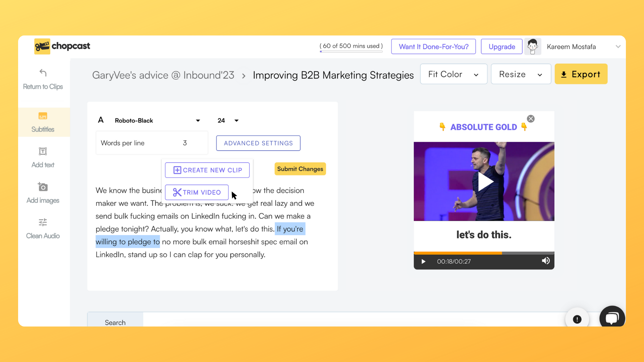Click the Submit Changes button
Viewport: 644px width, 362px height.
(300, 169)
